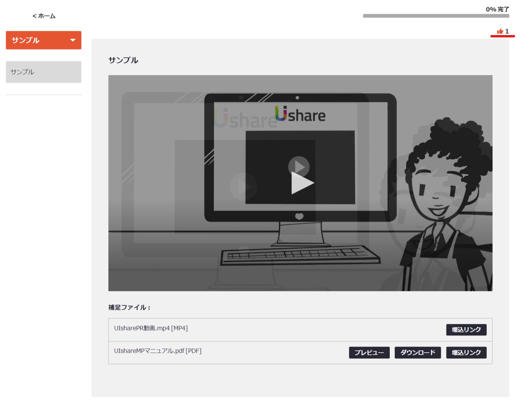
Task: Play the UIshare sample video
Action: click(x=302, y=183)
